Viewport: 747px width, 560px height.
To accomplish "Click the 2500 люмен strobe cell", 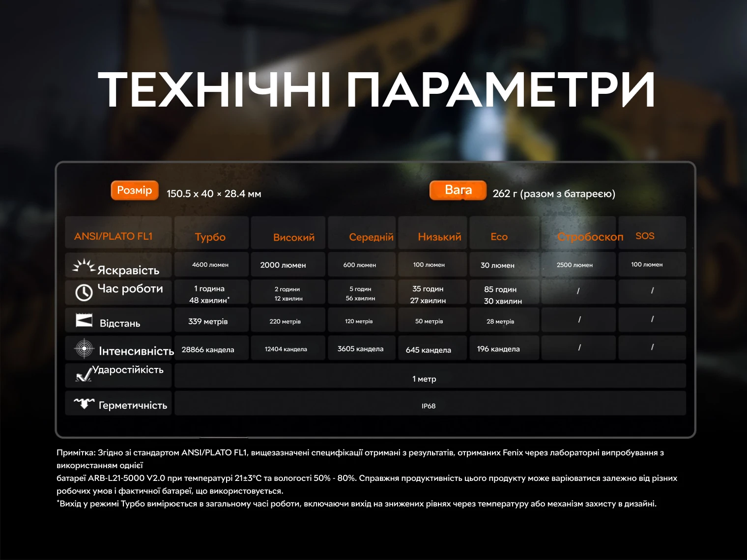I will 578,265.
